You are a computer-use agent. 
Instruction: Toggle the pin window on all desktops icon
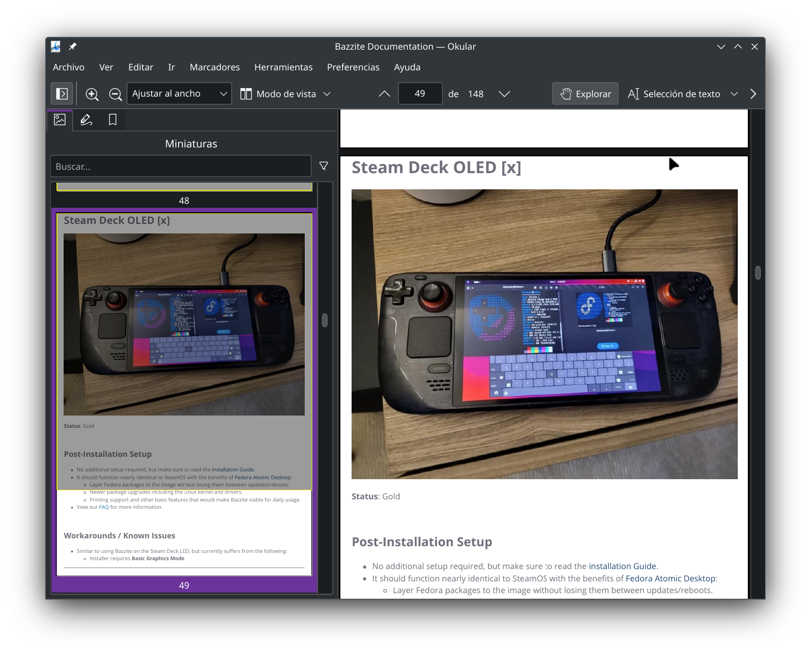pyautogui.click(x=73, y=46)
